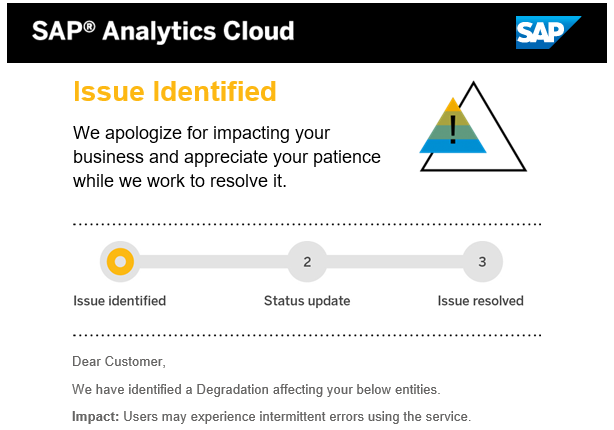The width and height of the screenshot is (614, 430).
Task: Click the Status update step label
Action: coord(307,301)
